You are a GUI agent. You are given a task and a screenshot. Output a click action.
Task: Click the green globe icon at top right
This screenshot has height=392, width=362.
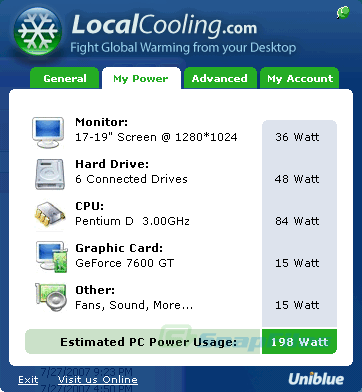(343, 13)
